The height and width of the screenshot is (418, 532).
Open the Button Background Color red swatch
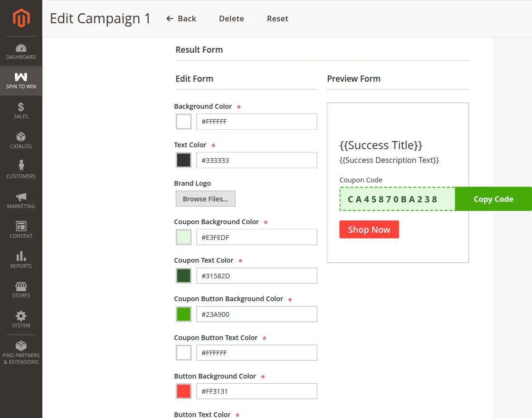[x=183, y=391]
